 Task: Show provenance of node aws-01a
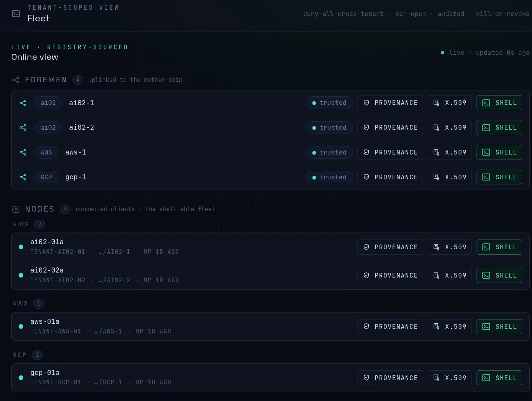390,327
